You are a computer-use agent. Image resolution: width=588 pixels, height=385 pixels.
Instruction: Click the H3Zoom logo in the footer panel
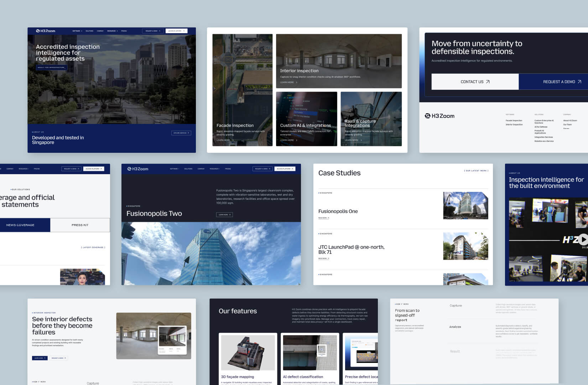tap(439, 116)
